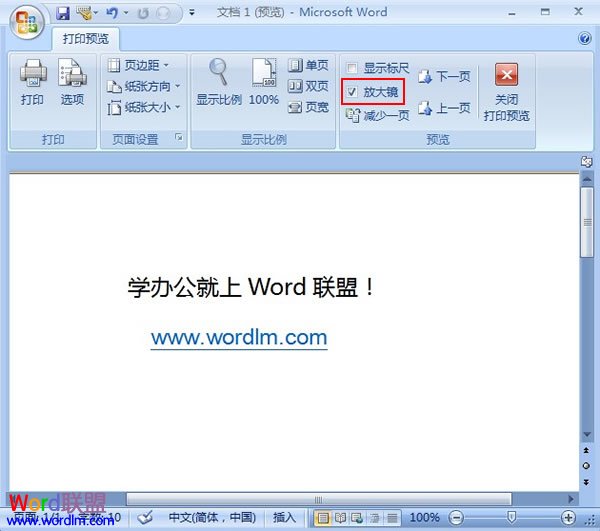Click the next page double-arrow button

586,482
